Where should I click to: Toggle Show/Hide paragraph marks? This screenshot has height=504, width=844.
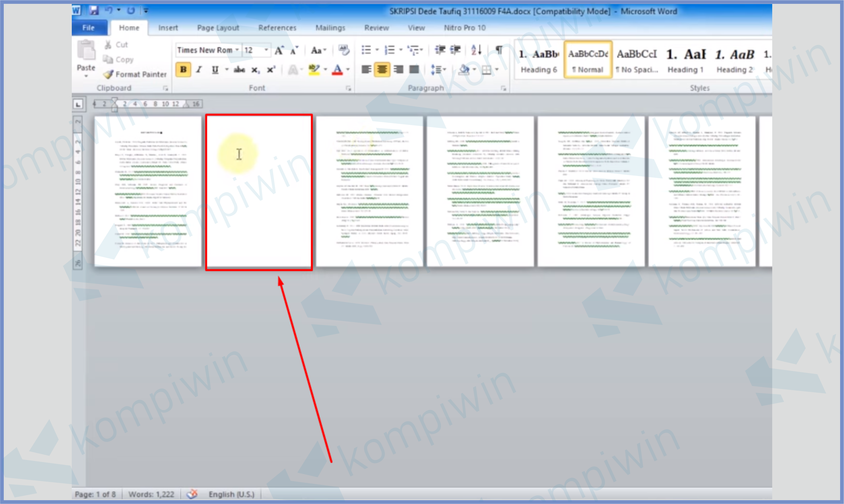499,50
